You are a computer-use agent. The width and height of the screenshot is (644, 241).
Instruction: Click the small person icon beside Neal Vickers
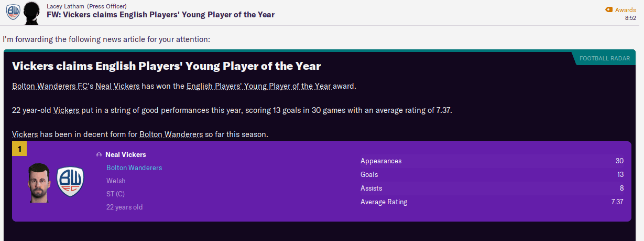99,155
